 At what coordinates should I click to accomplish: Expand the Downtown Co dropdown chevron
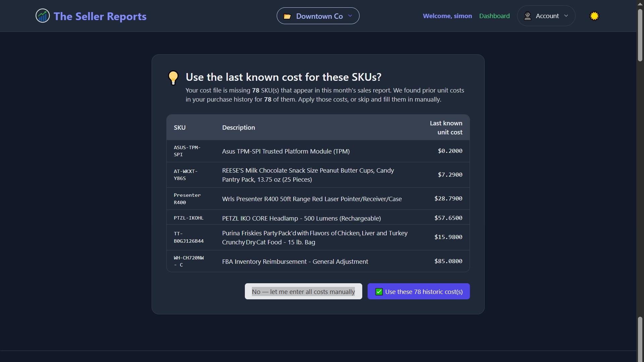point(350,16)
